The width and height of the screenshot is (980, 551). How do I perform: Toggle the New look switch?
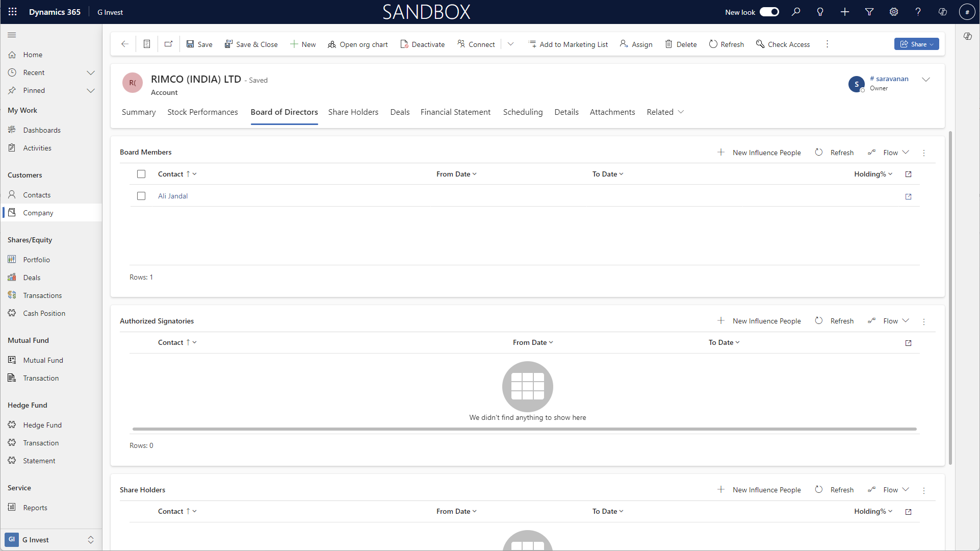click(769, 12)
